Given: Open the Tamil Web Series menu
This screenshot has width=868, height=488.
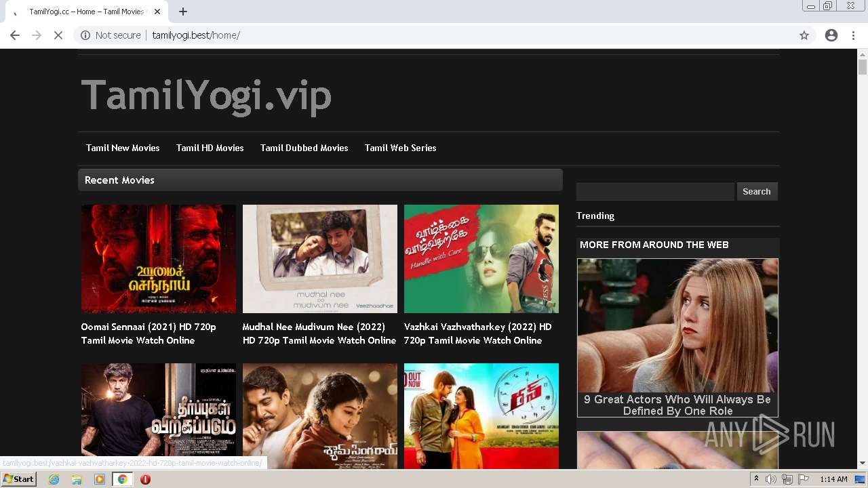Looking at the screenshot, I should click(x=400, y=148).
